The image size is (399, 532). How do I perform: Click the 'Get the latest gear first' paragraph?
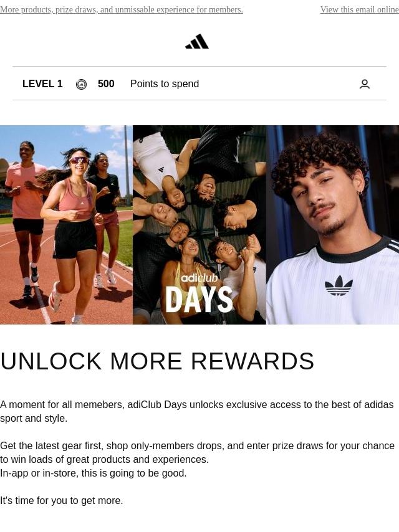197,452
